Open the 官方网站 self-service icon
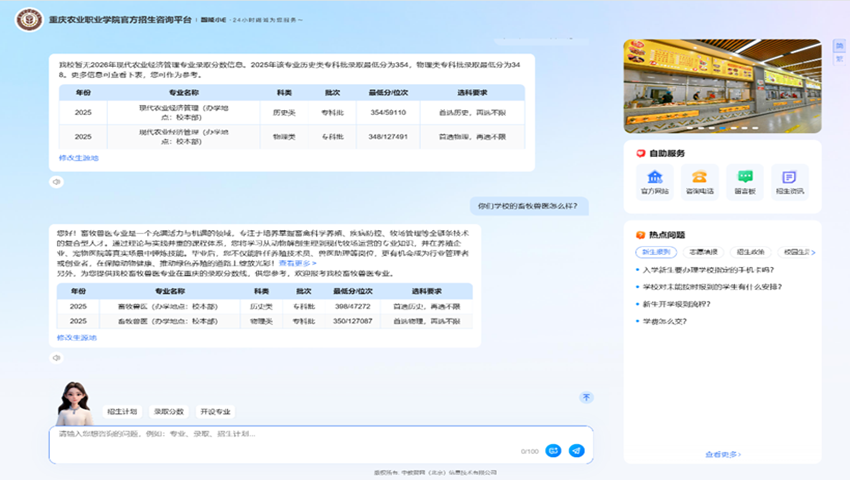Screen dimensions: 850x480 click(x=654, y=180)
